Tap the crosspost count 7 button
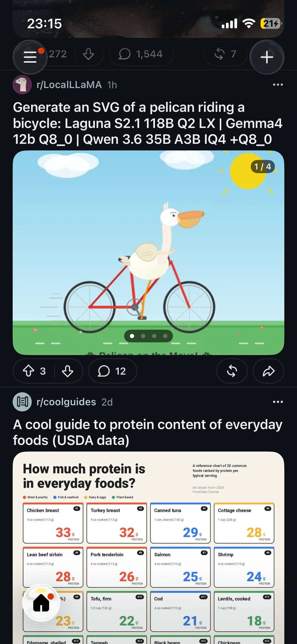Image resolution: width=297 pixels, height=644 pixels. (x=226, y=54)
